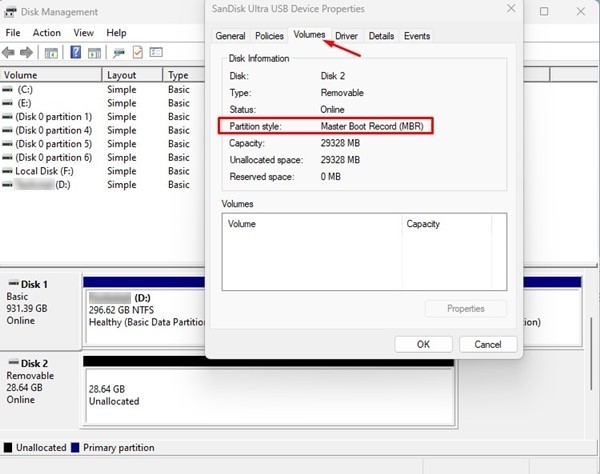This screenshot has width=600, height=474.
Task: Click the Show/Hide Action Pane icon
Action: 95,52
